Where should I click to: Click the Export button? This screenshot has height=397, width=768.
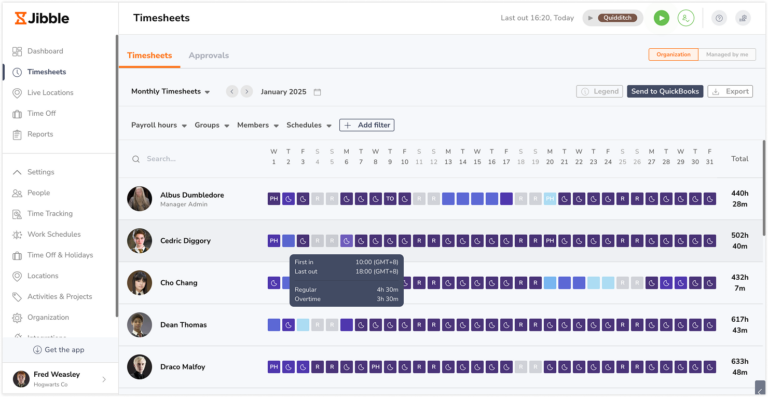[730, 92]
